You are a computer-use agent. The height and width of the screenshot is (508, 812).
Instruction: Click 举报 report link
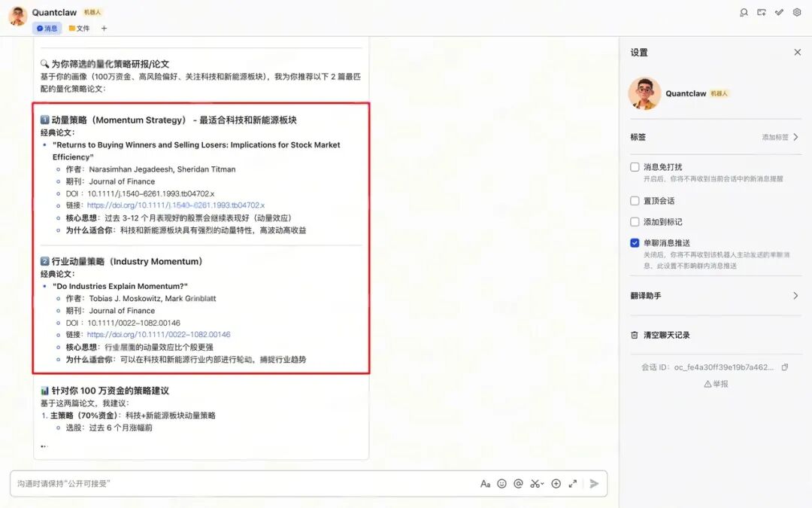[717, 384]
